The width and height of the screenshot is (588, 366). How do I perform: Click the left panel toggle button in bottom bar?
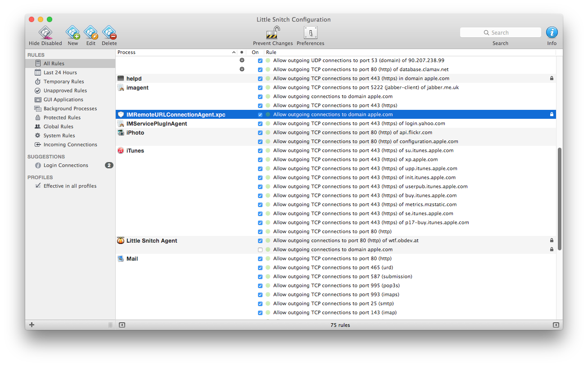click(x=122, y=325)
